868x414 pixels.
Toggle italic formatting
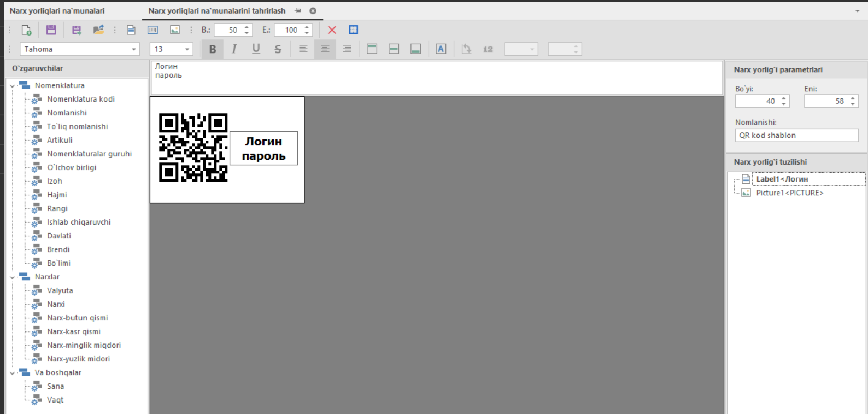coord(234,49)
